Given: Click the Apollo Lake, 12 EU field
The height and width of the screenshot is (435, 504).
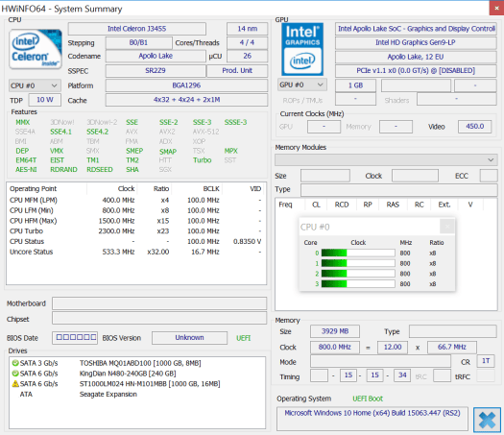Looking at the screenshot, I should point(416,57).
